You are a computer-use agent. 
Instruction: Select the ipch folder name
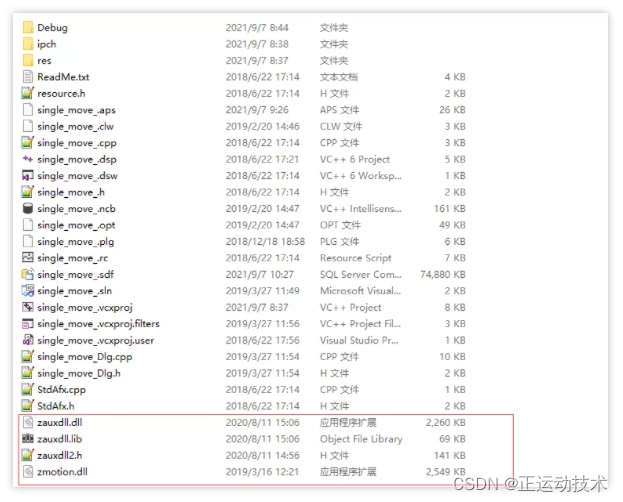pos(46,44)
